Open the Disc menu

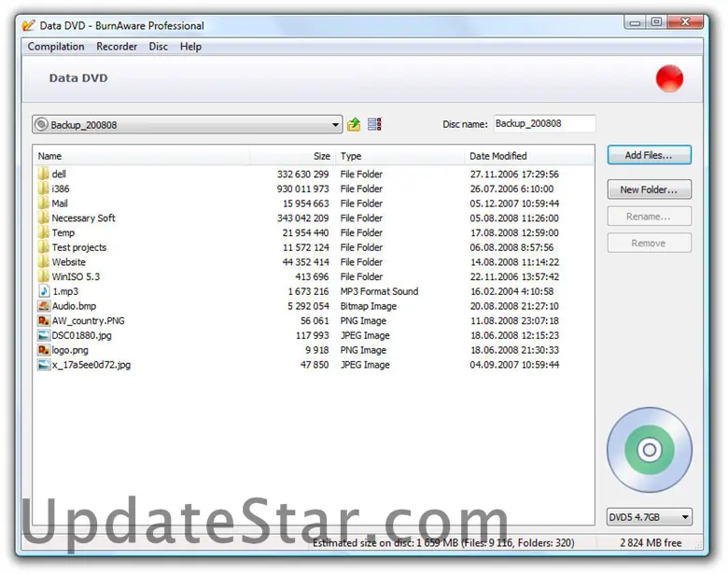coord(158,47)
